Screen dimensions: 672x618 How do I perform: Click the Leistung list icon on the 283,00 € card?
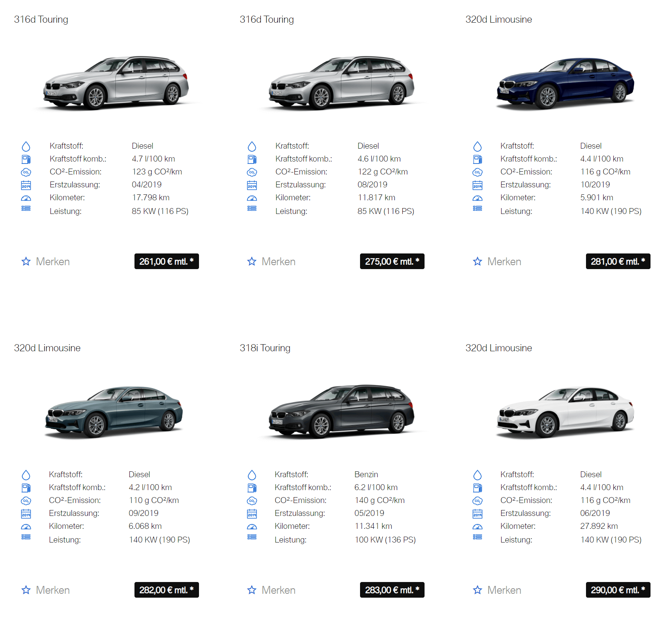(x=252, y=537)
